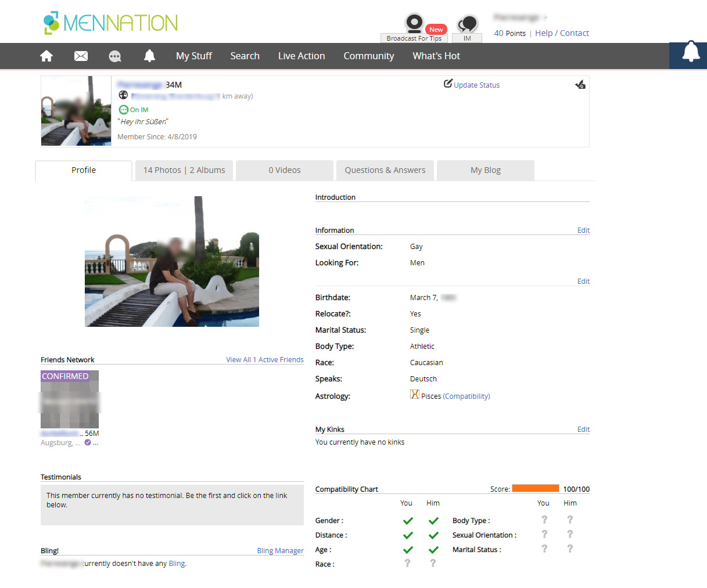Go to the home page icon
The image size is (707, 588).
coord(46,56)
